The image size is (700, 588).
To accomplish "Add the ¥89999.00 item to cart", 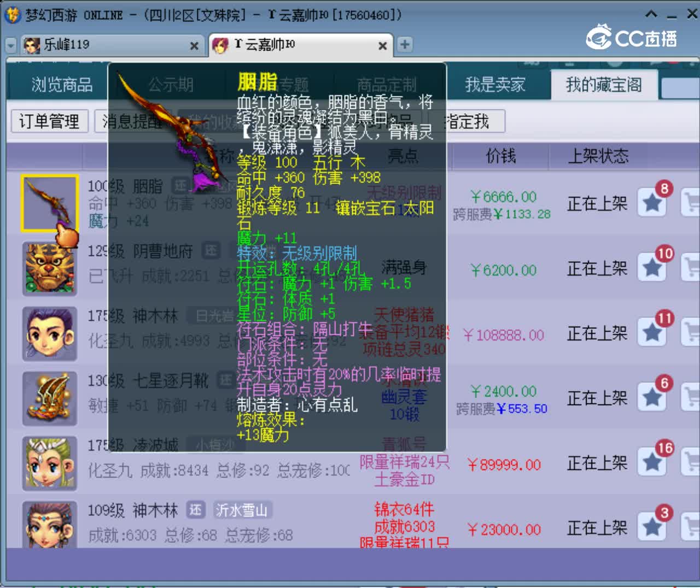I will 691,463.
